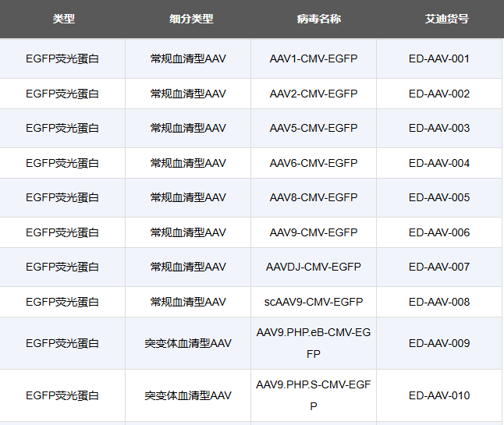Click EGFP荧光蛋白 in the ED-AAV-010 row
Screen dimensions: 504x425
click(62, 395)
